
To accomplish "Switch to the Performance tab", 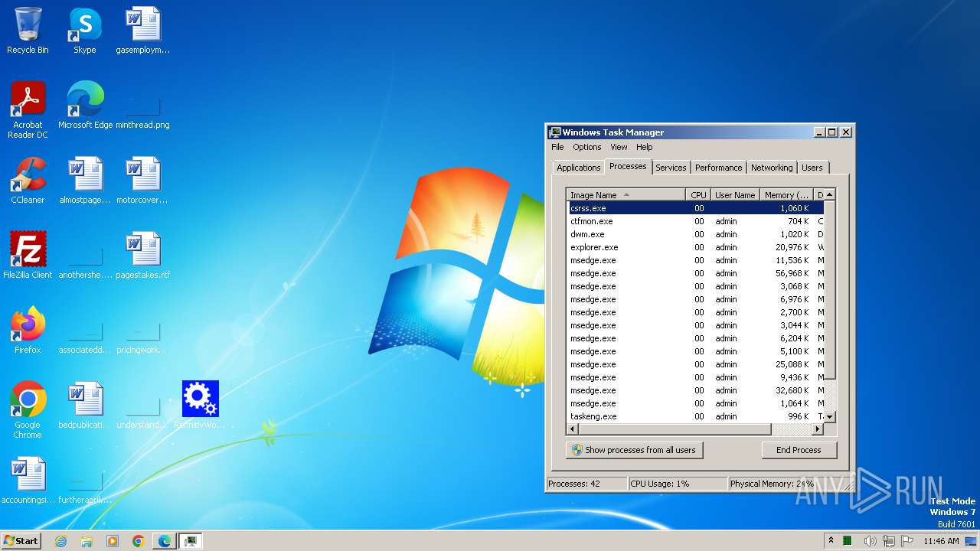I will pyautogui.click(x=719, y=168).
